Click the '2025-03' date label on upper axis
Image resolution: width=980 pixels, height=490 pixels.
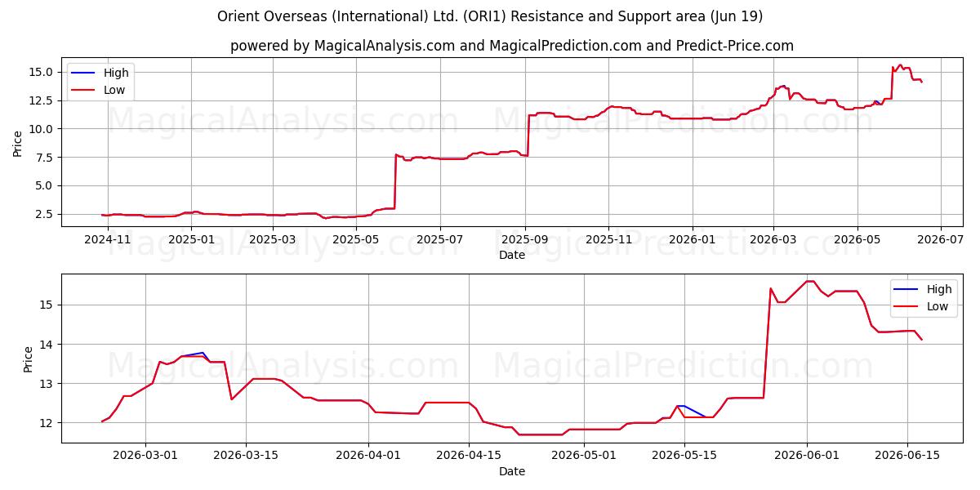[272, 239]
